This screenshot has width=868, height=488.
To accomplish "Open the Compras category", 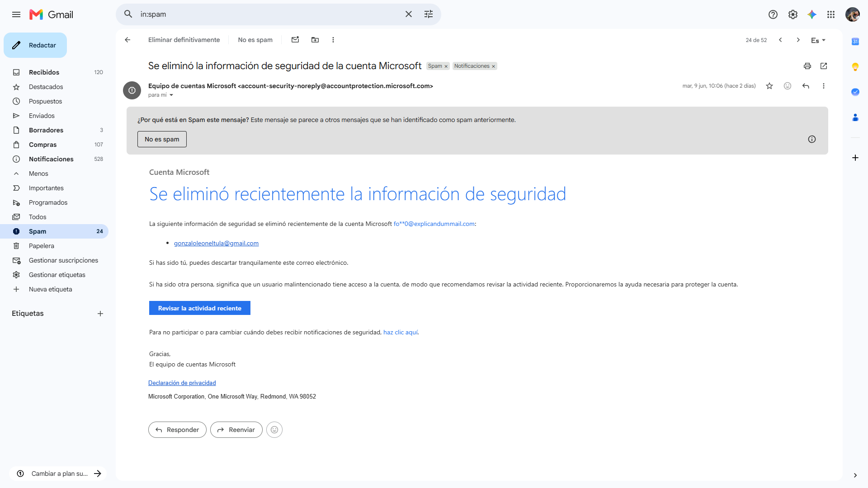I will point(54,145).
